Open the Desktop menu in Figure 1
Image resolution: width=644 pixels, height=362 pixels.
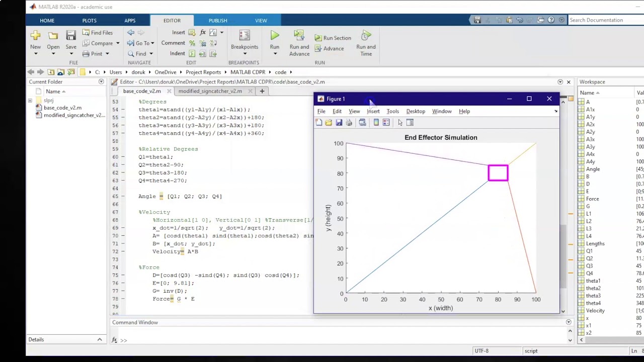(x=416, y=111)
